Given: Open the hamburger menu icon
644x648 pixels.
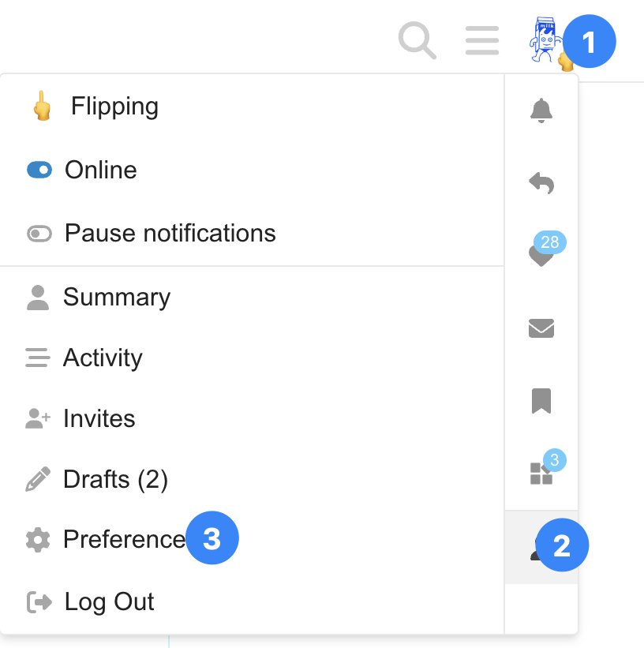Looking at the screenshot, I should tap(482, 40).
